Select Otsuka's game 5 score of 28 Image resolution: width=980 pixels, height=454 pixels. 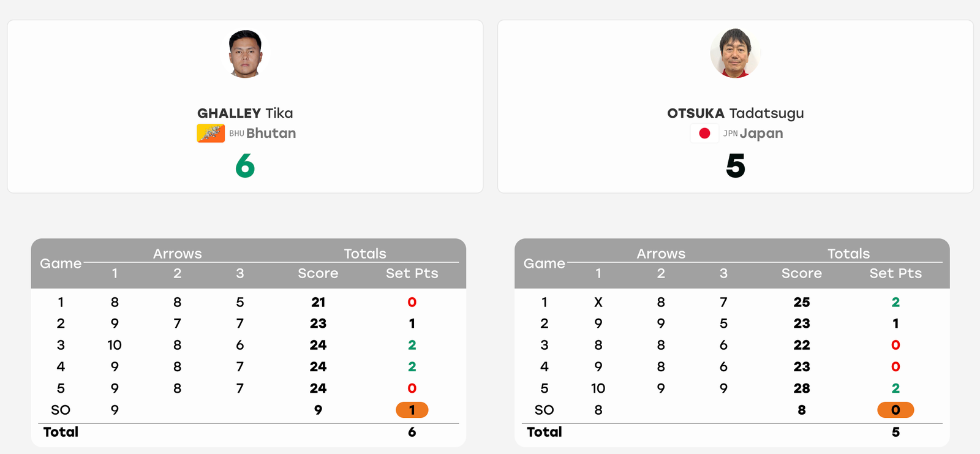(802, 388)
